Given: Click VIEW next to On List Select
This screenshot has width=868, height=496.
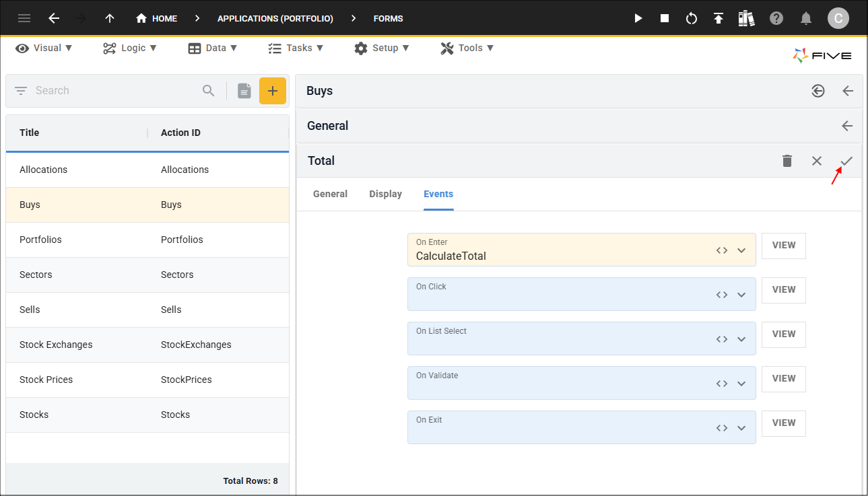Looking at the screenshot, I should (784, 334).
